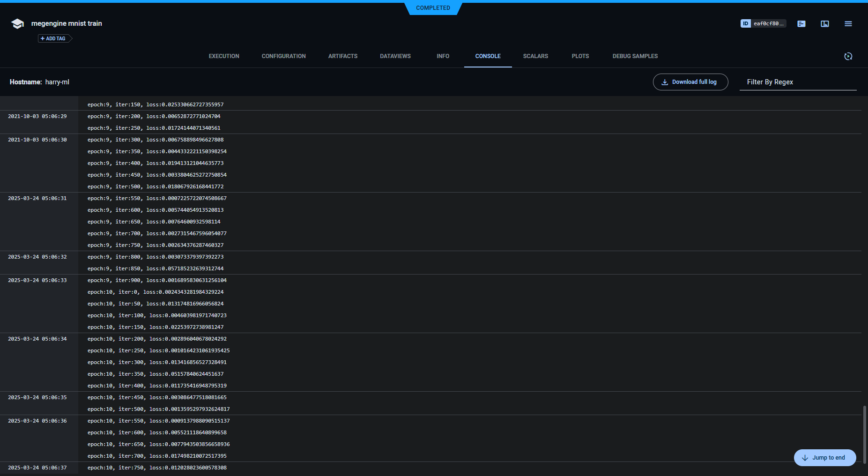Screen dimensions: 868x476
Task: Click the Download full log button
Action: click(690, 82)
